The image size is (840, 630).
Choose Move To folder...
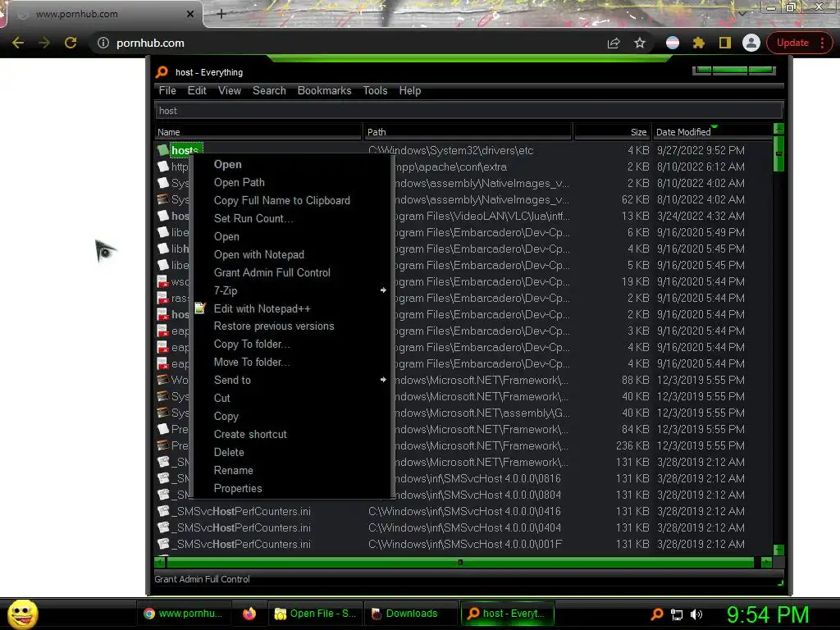coord(251,362)
